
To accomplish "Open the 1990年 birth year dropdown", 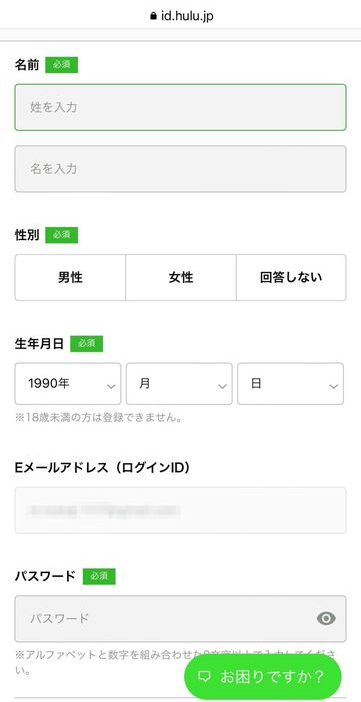I will [x=68, y=384].
